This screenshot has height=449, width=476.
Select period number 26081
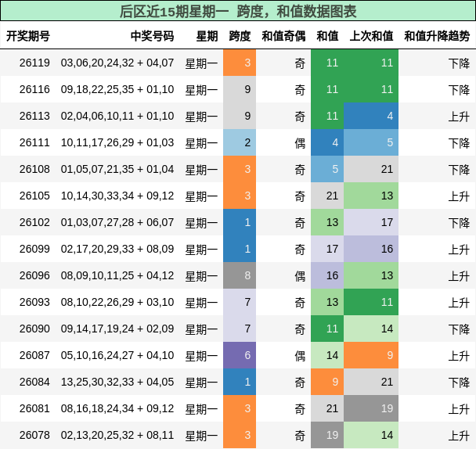click(x=34, y=408)
